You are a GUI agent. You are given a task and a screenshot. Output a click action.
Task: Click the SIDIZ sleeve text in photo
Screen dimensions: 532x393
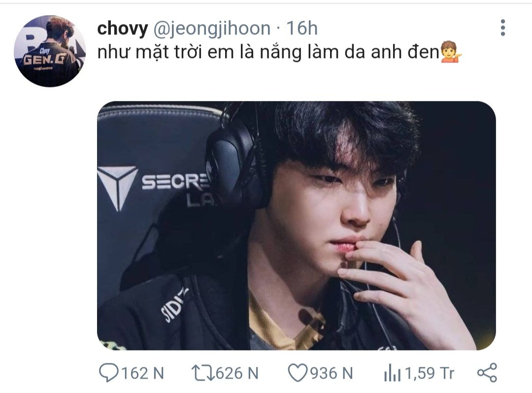click(174, 305)
